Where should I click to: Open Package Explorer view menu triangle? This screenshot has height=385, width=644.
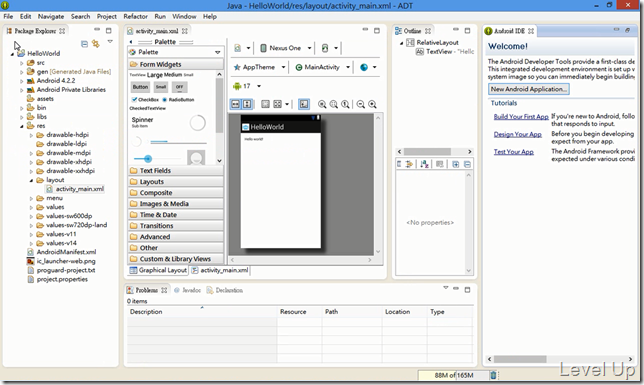tap(110, 41)
